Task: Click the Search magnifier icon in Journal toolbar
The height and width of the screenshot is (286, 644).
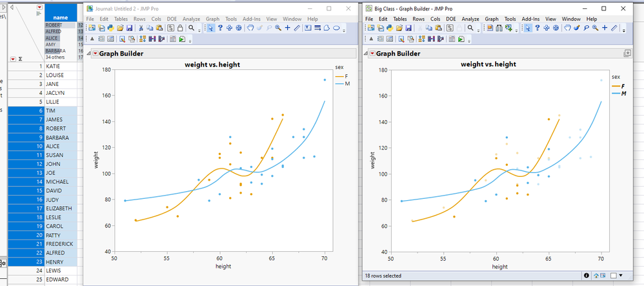Action: [x=192, y=28]
